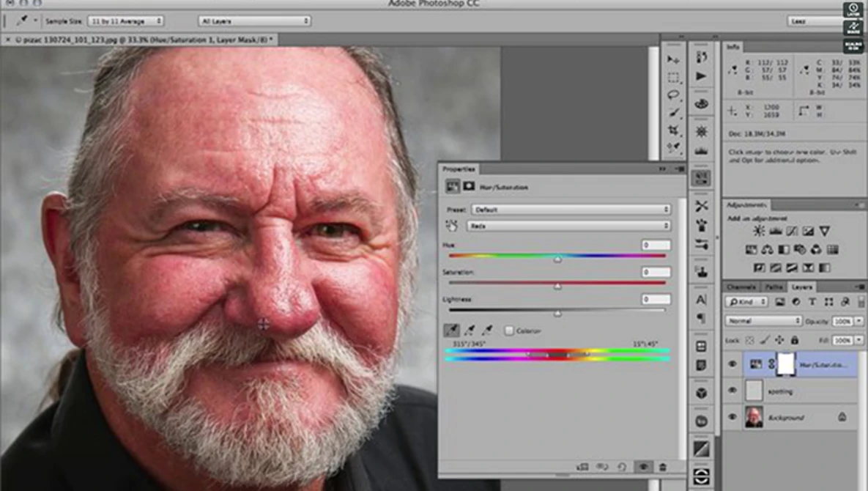Hide the Hue/Saturation layer
Screen dimensions: 868x491
tap(732, 364)
